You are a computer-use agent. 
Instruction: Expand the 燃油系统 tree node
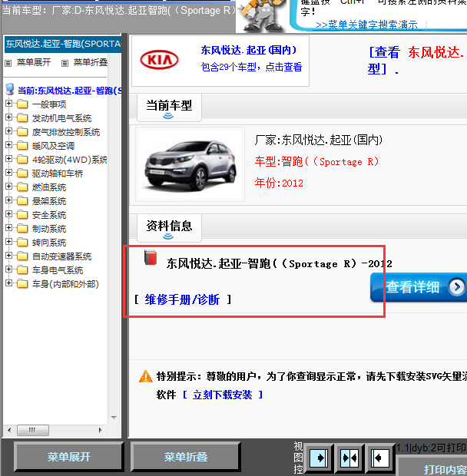(8, 187)
